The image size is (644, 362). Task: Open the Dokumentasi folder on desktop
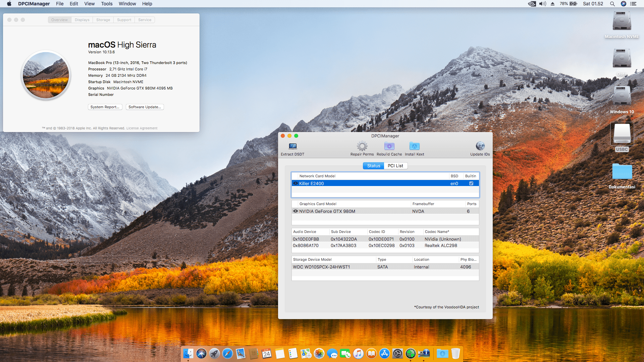tap(622, 172)
